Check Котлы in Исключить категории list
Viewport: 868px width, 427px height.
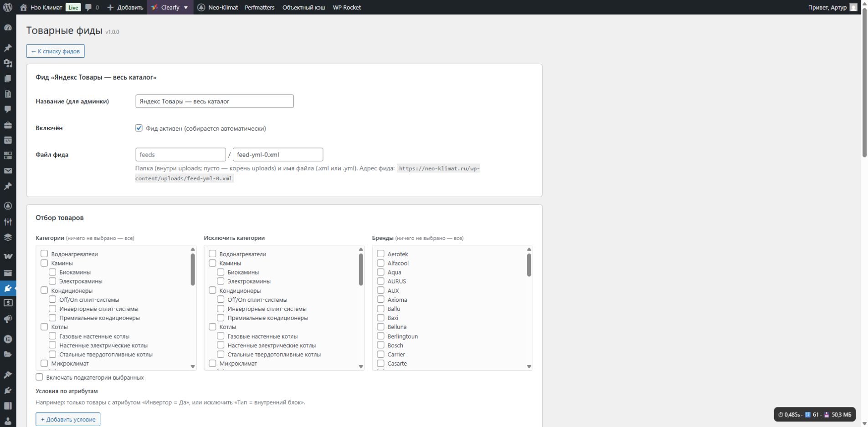pos(212,326)
